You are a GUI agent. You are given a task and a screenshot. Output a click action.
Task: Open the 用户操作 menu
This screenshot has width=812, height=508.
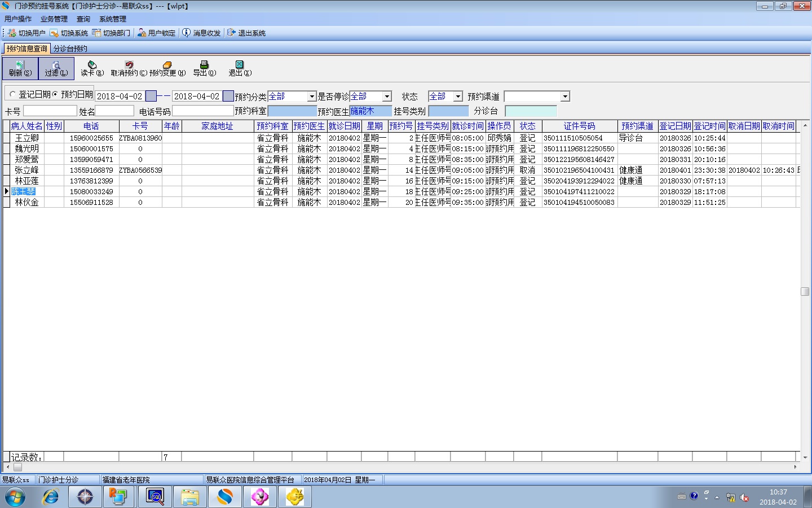coord(18,19)
